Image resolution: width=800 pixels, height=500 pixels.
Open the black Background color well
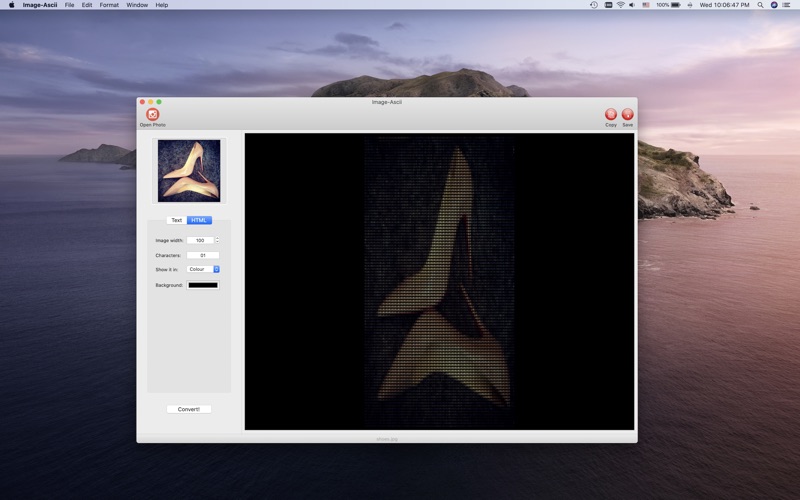tap(203, 285)
